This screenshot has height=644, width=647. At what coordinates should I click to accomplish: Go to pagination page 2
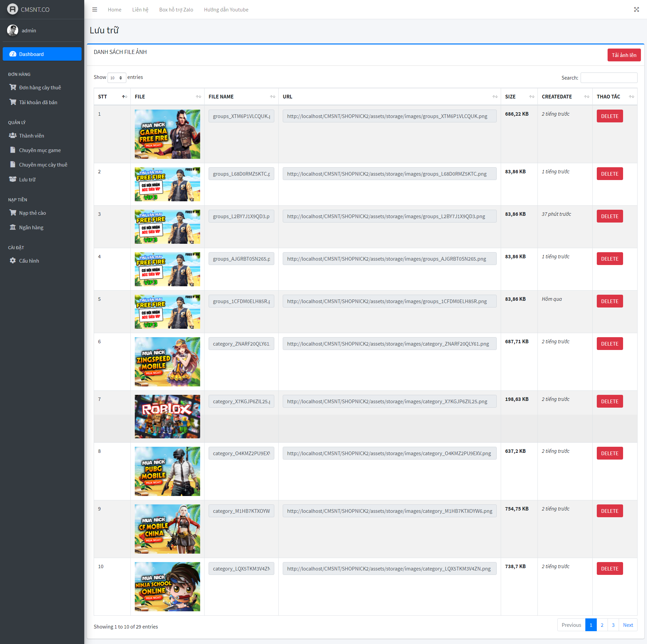(x=602, y=625)
